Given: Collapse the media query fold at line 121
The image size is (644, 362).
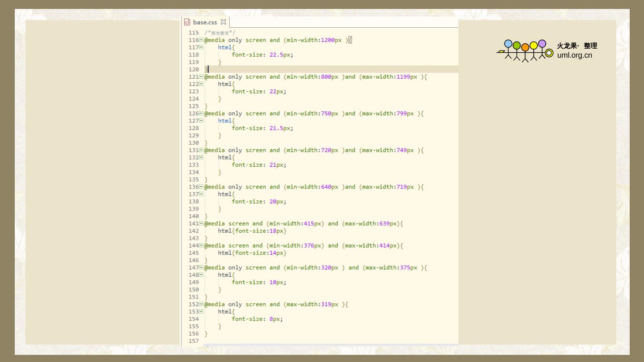Looking at the screenshot, I should tap(201, 77).
